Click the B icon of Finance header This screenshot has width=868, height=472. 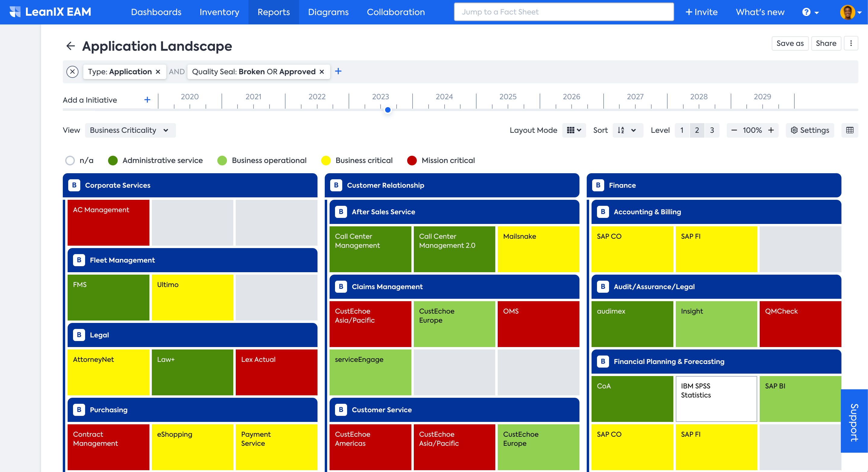click(598, 185)
